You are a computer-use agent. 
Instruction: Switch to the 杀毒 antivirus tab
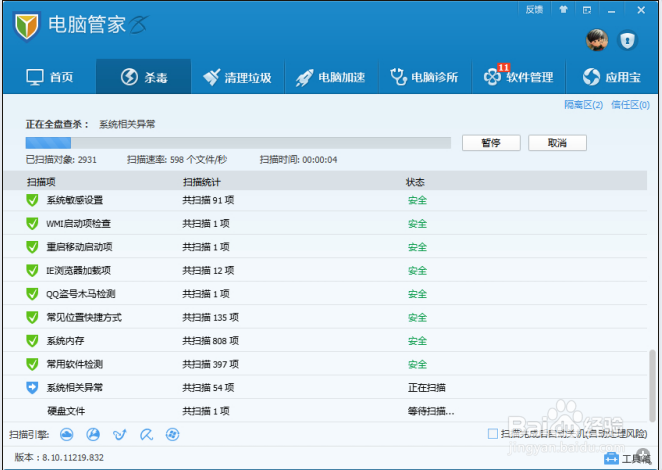tap(144, 77)
